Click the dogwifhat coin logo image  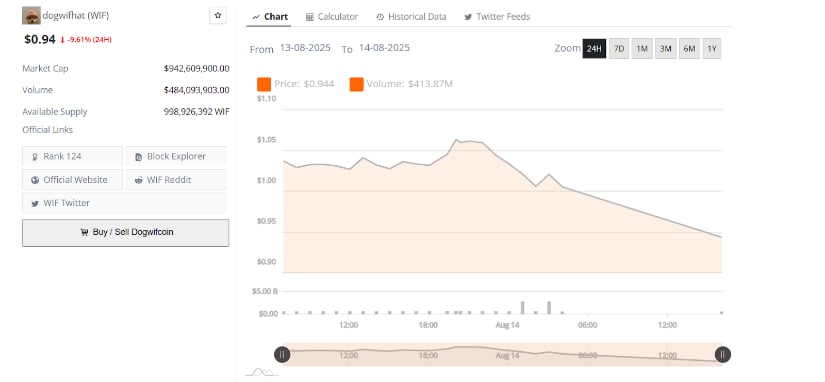pyautogui.click(x=31, y=16)
